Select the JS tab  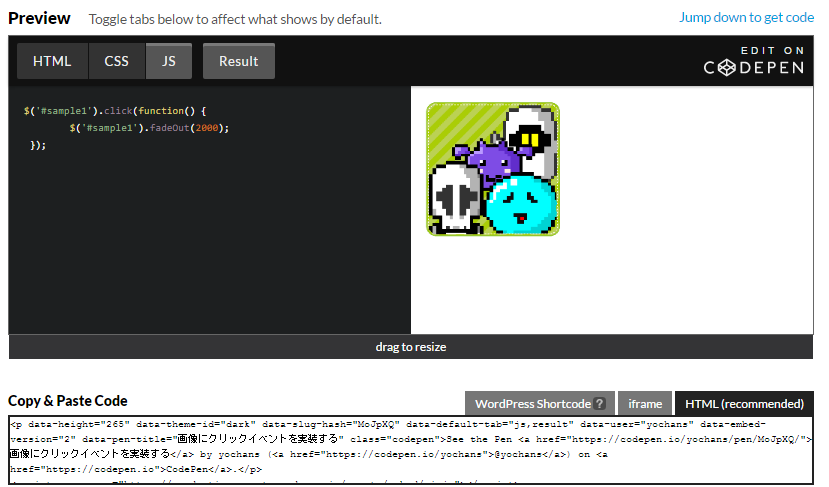(169, 61)
